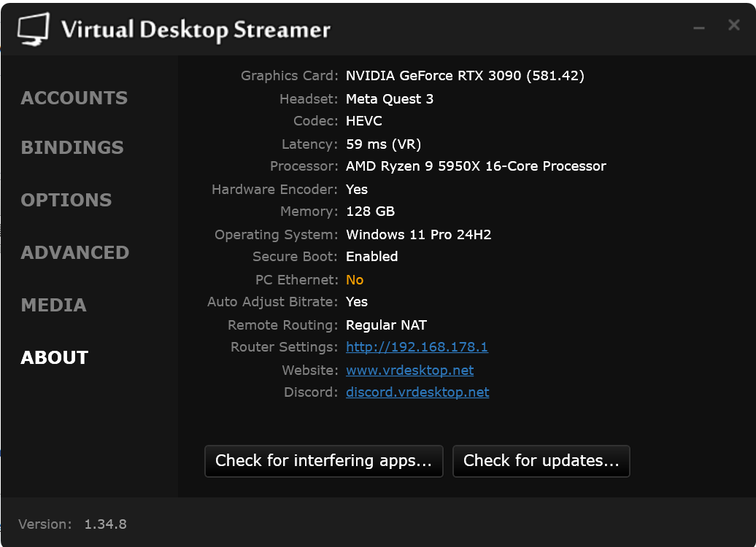The width and height of the screenshot is (756, 547).
Task: Click the version number 1.34.8
Action: [106, 524]
